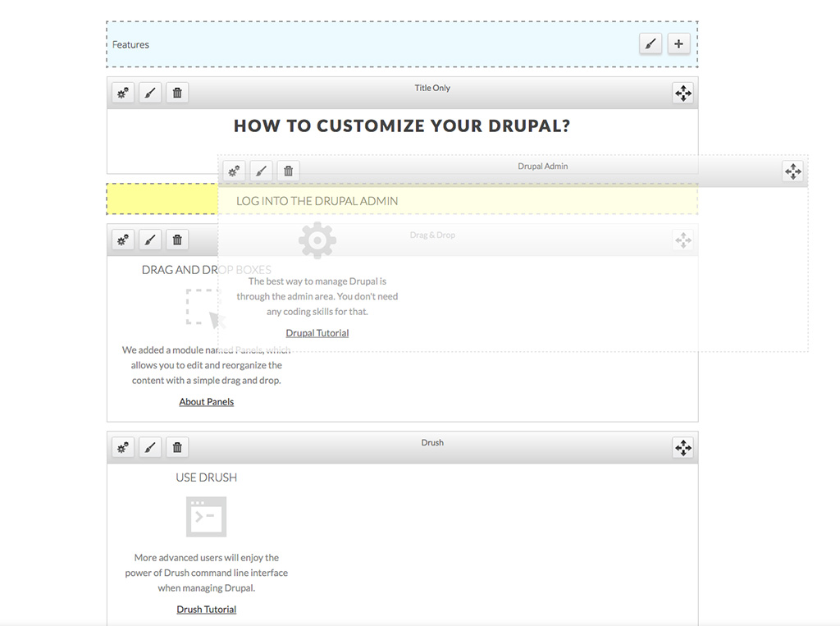The height and width of the screenshot is (626, 840).
Task: Open style brush for Features region
Action: click(651, 44)
